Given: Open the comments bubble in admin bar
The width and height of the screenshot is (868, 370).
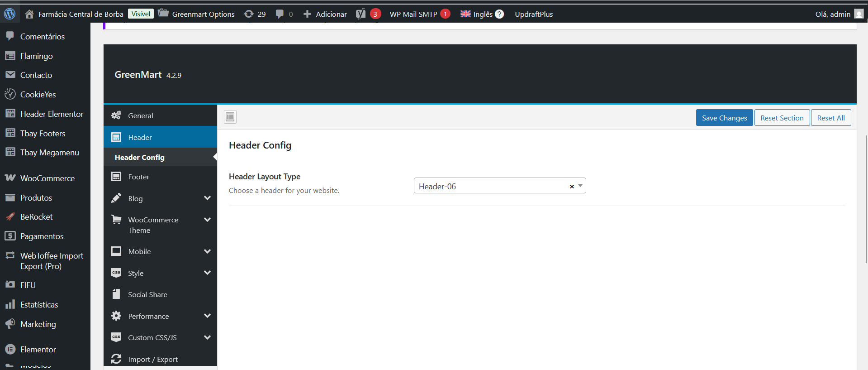Looking at the screenshot, I should point(280,14).
